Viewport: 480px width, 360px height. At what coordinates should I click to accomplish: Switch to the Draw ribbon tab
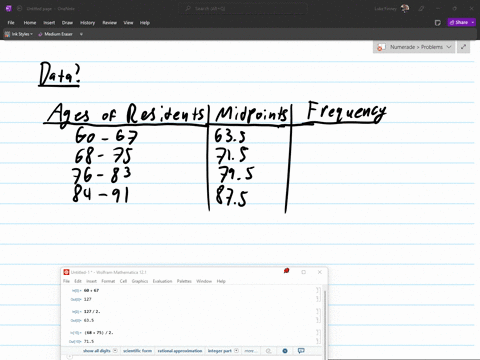[x=67, y=23]
